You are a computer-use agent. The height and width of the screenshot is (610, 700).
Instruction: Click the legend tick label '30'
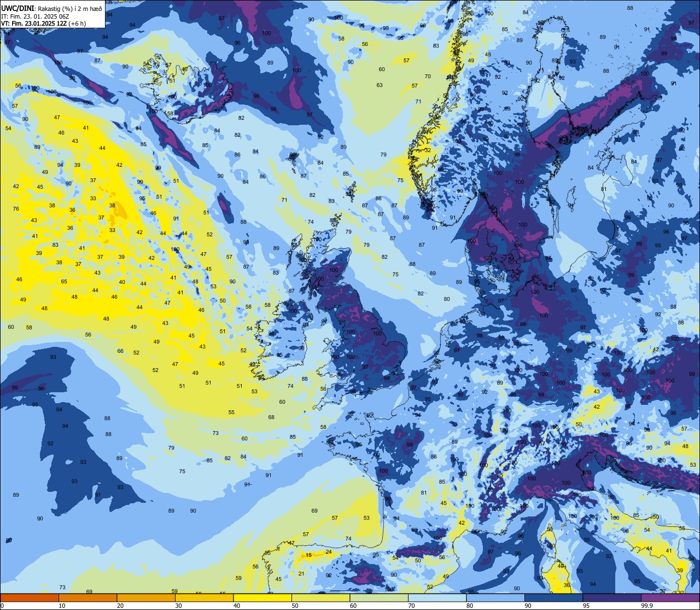click(x=178, y=606)
